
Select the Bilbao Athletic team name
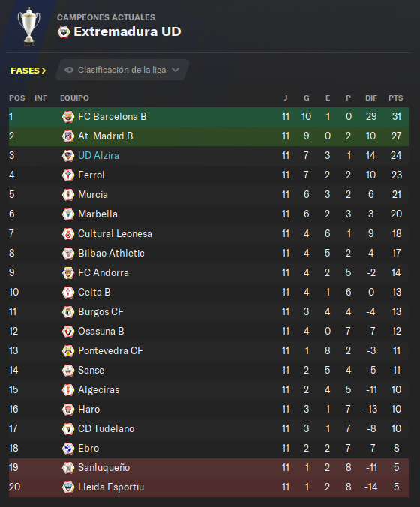tap(111, 253)
